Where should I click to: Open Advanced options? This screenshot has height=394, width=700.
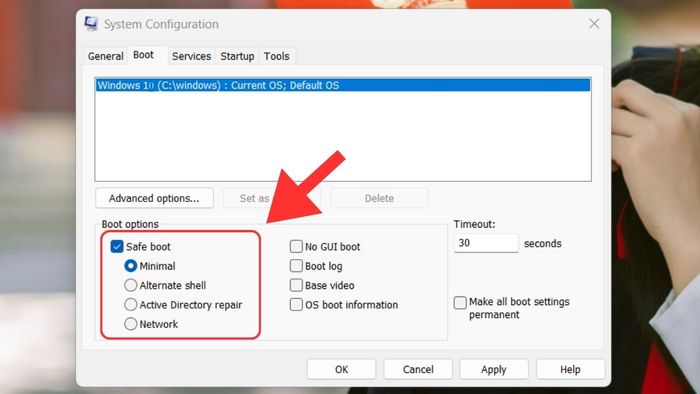[154, 198]
